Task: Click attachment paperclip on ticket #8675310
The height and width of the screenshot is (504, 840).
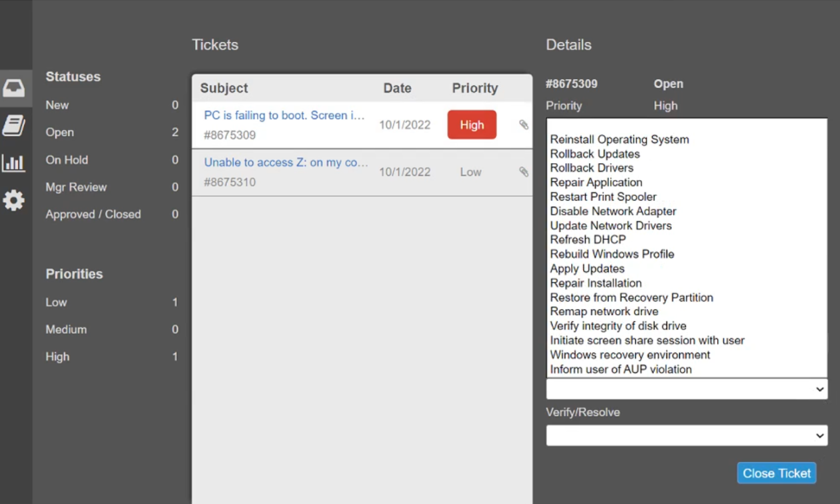Action: pyautogui.click(x=524, y=172)
